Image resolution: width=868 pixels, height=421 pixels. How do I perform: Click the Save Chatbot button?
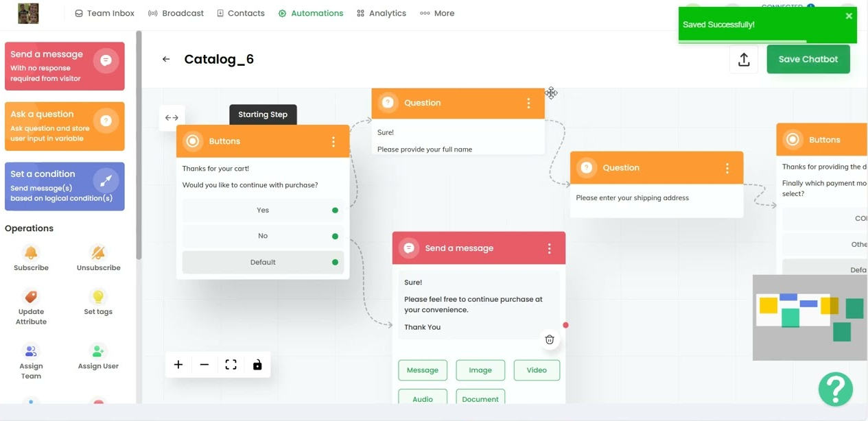point(808,59)
